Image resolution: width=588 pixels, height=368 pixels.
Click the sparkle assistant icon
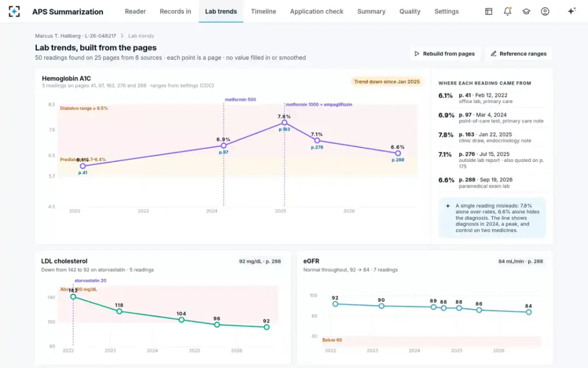[x=571, y=11]
